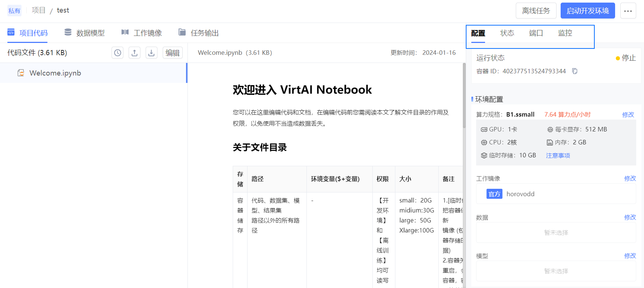Click the 项目 breadcrumb link

39,10
